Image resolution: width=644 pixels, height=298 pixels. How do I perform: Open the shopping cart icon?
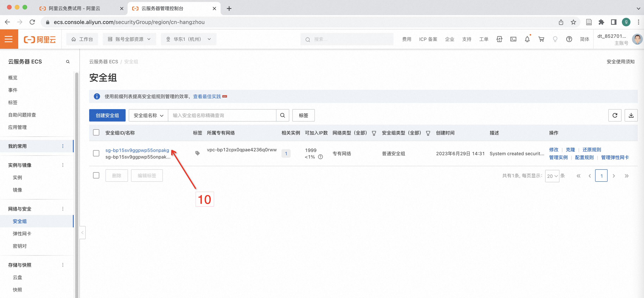[541, 39]
